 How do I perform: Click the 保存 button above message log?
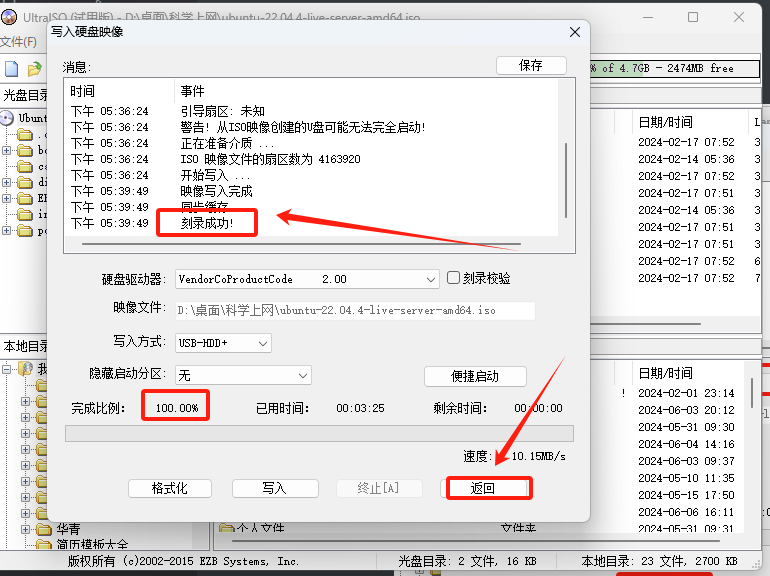[x=531, y=65]
